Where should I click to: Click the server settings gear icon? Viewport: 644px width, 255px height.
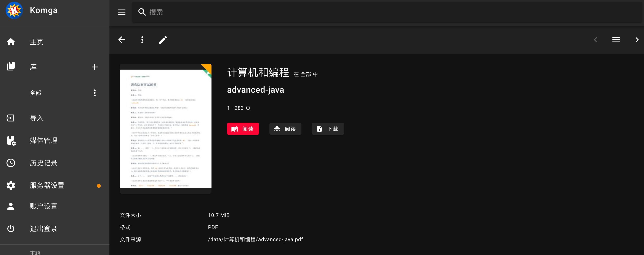click(11, 185)
